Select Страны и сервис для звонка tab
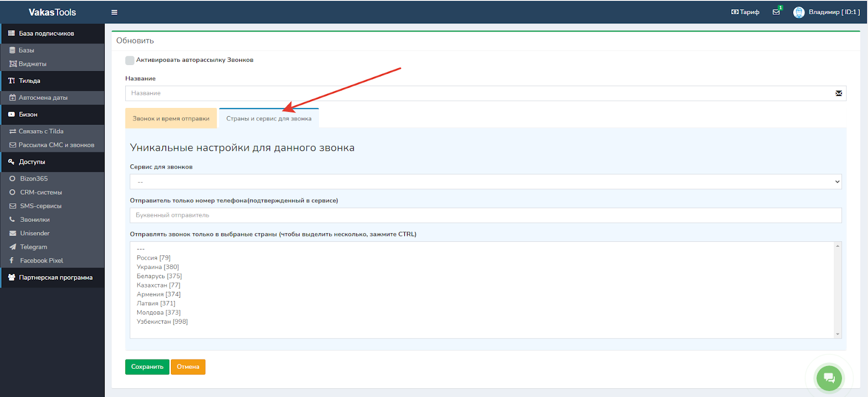868x397 pixels. (x=269, y=118)
